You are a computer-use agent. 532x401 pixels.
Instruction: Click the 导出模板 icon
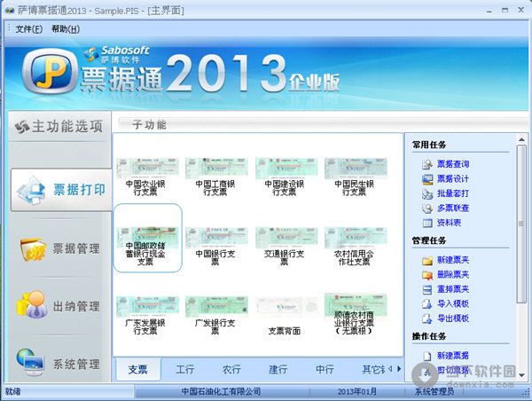tap(427, 318)
